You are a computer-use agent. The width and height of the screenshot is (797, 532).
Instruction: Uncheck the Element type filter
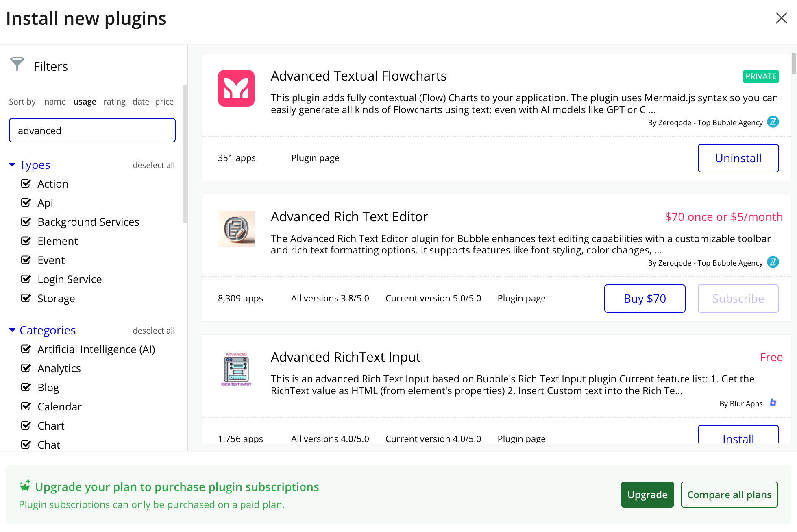26,241
